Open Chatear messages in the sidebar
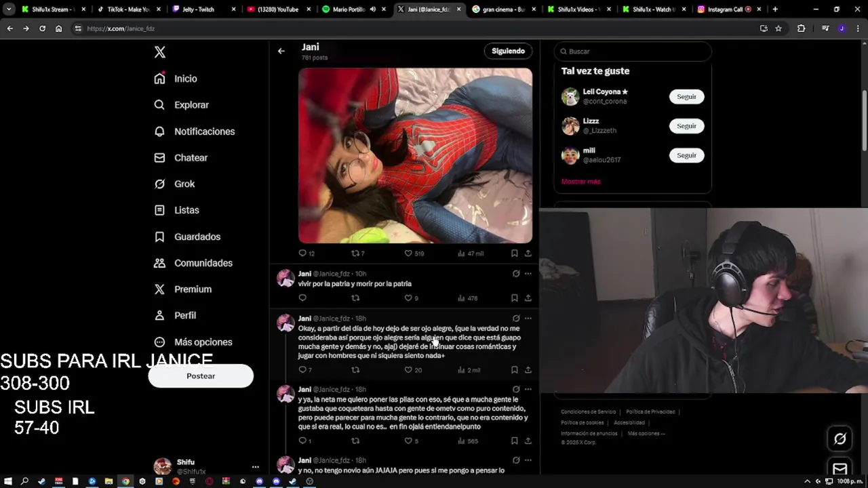The image size is (868, 488). point(180,157)
